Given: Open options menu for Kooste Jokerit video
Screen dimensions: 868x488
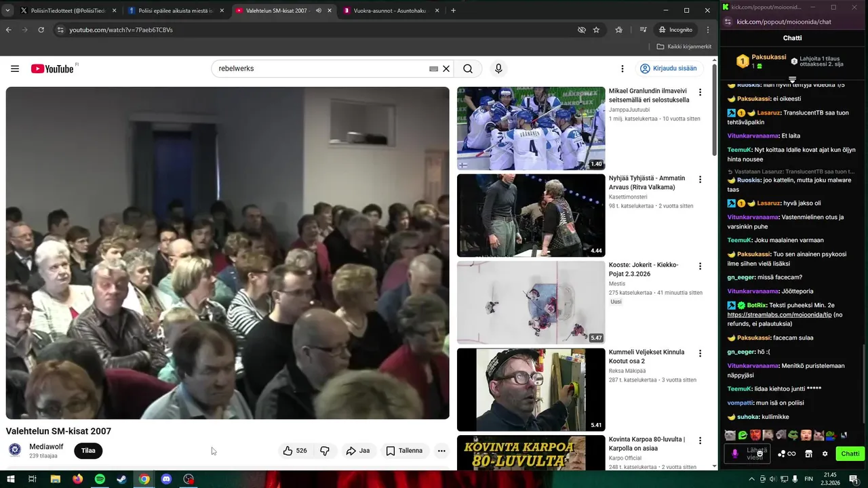Looking at the screenshot, I should (701, 266).
